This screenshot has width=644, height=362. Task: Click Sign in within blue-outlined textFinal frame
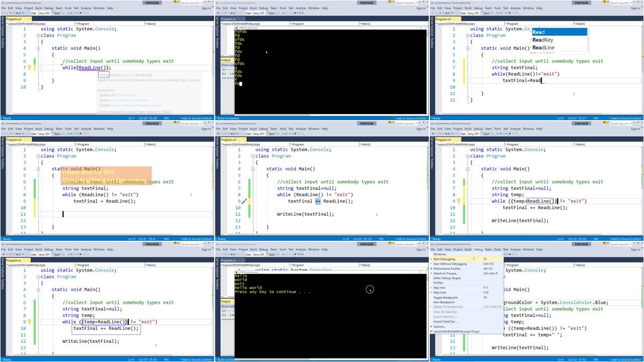pyautogui.click(x=207, y=249)
